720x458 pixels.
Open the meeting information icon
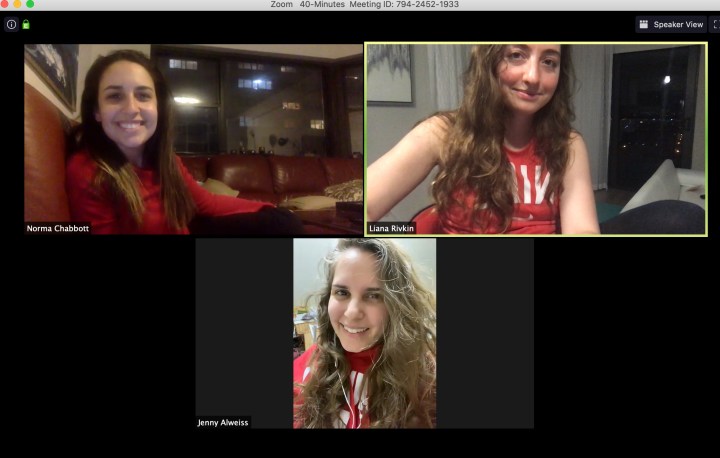click(x=11, y=24)
